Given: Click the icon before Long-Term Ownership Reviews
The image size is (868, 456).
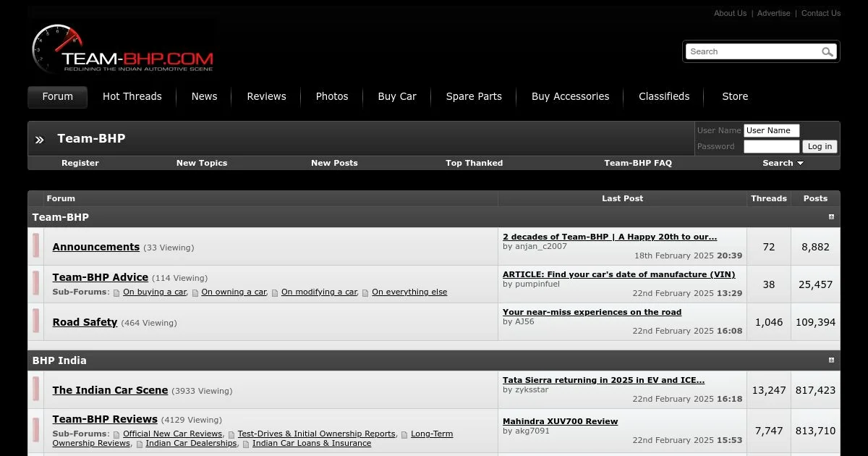Looking at the screenshot, I should (x=404, y=434).
